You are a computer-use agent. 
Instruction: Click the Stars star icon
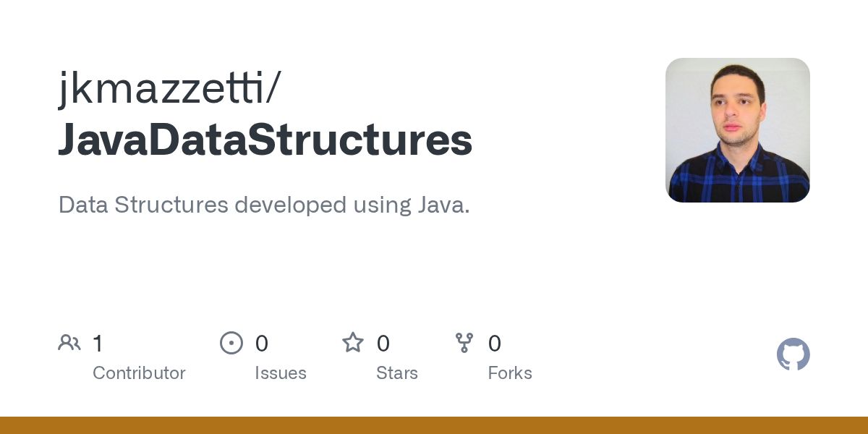[x=353, y=343]
